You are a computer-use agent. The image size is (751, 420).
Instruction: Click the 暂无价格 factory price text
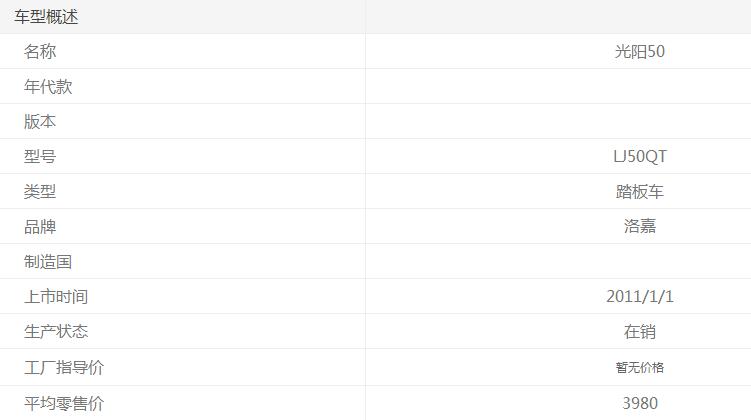click(639, 368)
